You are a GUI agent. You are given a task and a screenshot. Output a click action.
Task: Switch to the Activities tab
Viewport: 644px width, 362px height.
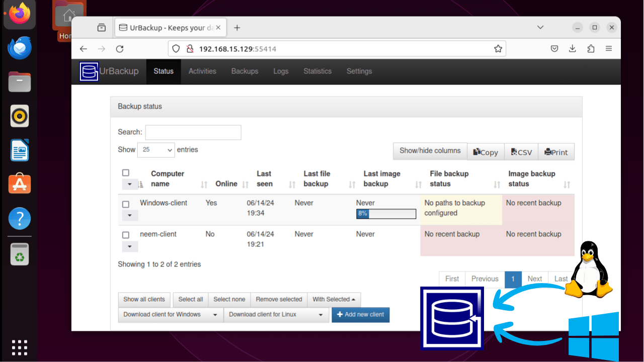click(x=202, y=71)
